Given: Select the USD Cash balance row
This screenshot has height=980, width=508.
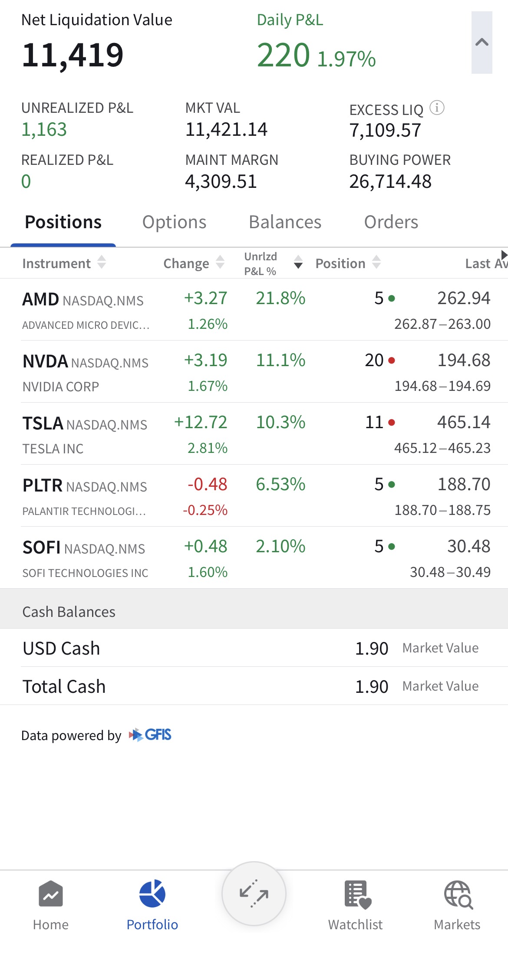Looking at the screenshot, I should [254, 648].
